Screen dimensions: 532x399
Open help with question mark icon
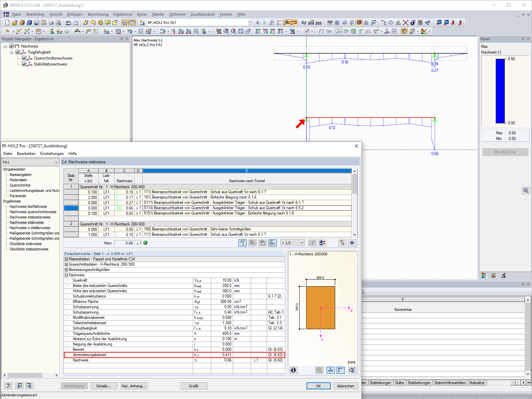point(8,386)
